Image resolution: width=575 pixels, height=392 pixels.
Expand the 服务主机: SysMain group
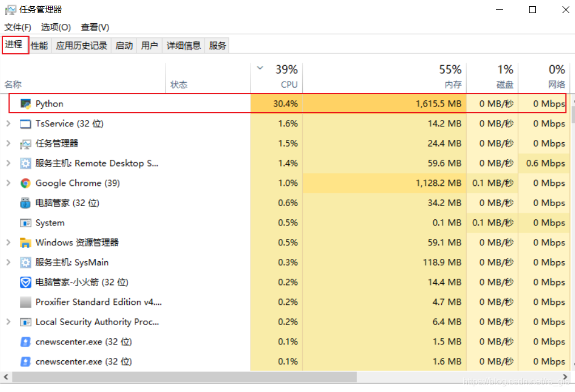(x=9, y=262)
